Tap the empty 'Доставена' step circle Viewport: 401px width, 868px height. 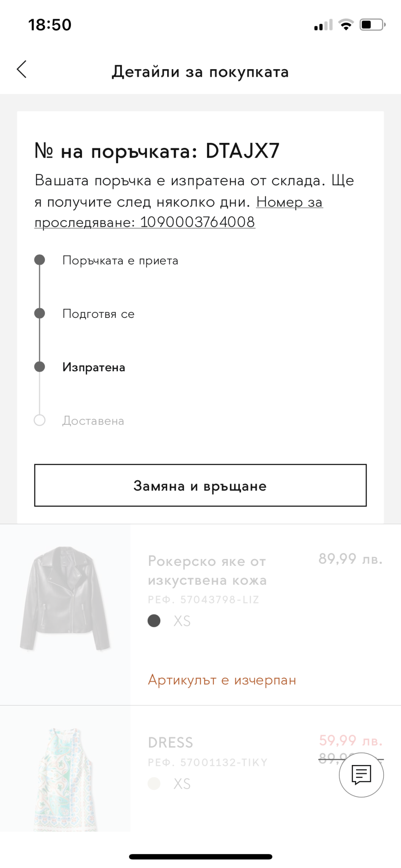(39, 420)
